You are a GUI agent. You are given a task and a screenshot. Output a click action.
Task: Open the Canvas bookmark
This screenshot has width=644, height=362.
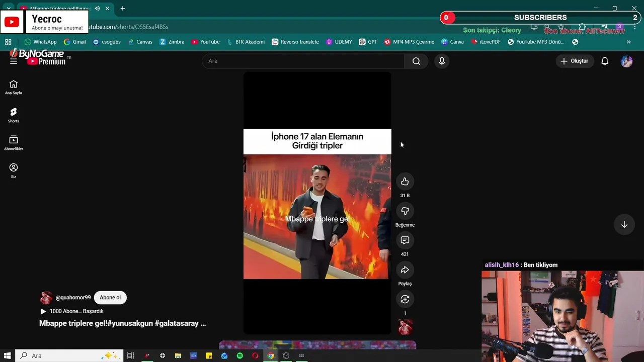click(140, 42)
